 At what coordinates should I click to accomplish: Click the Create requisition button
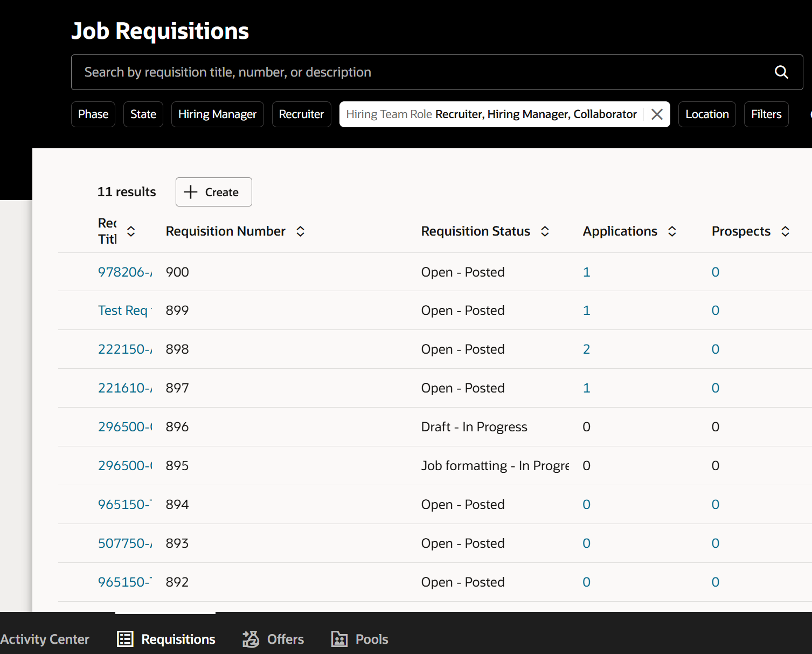pos(214,192)
